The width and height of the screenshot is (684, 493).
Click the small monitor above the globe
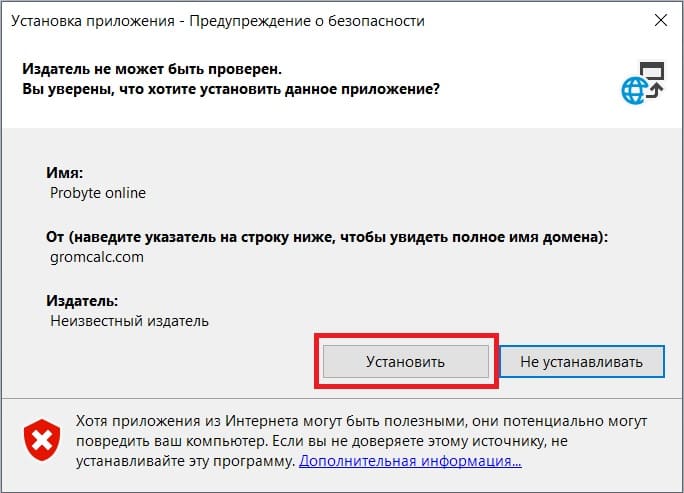pos(652,73)
